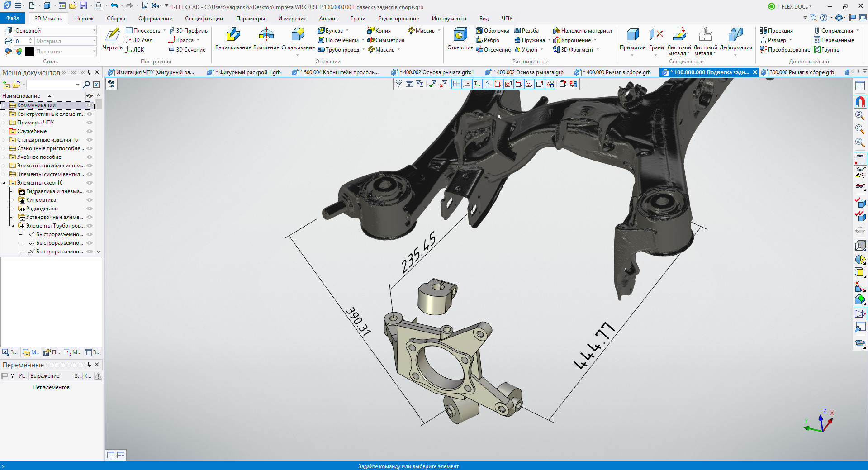Viewport: 868px width, 470px height.
Task: Select the ЛСК coordinate system tool
Action: coord(134,49)
